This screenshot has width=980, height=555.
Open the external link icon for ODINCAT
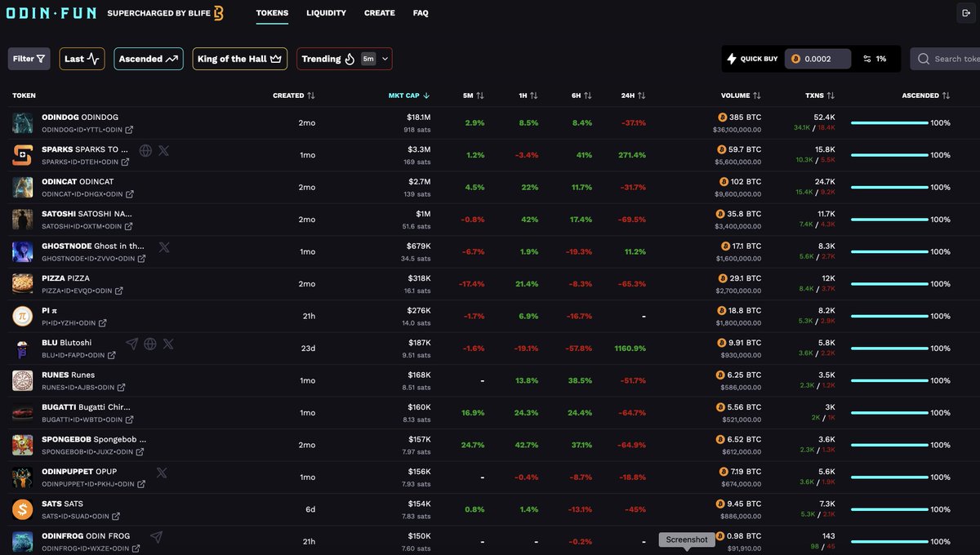[x=130, y=194]
